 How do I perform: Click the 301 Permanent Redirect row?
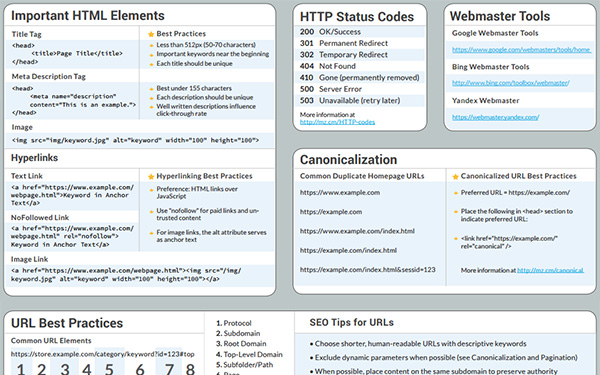point(360,43)
